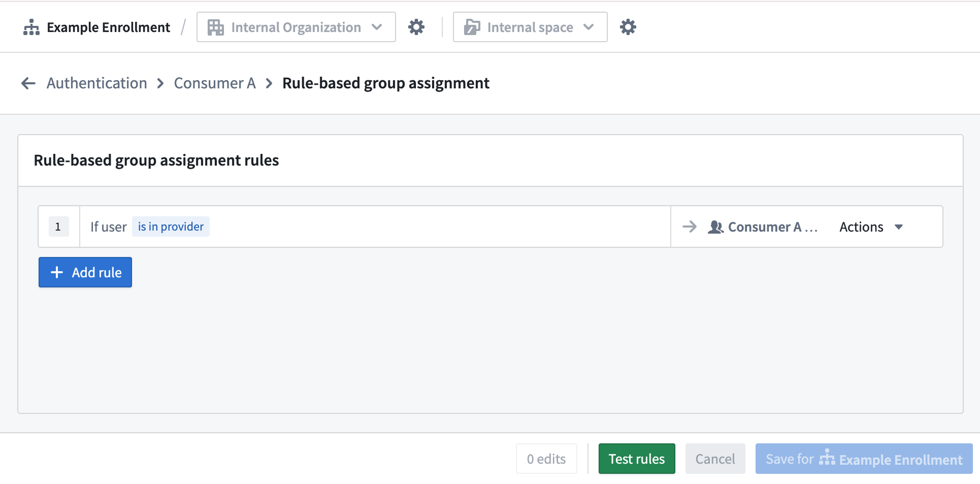
Task: Open Internal space settings gear
Action: 628,27
